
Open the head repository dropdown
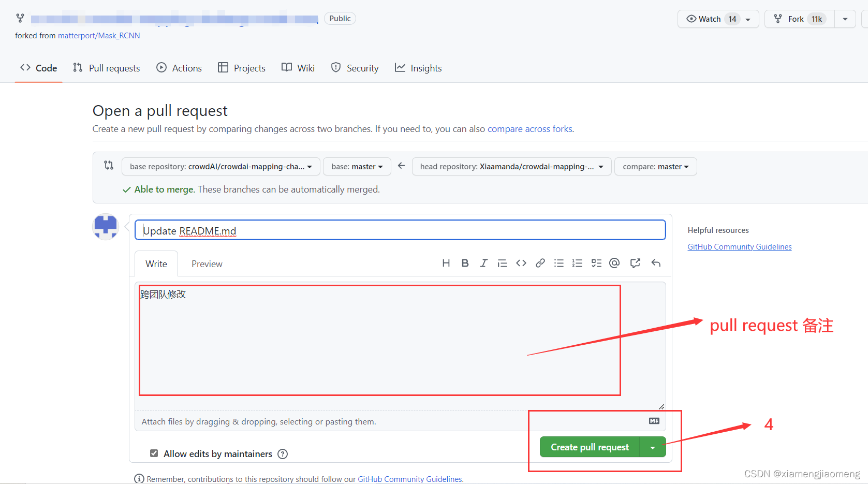[x=512, y=167]
